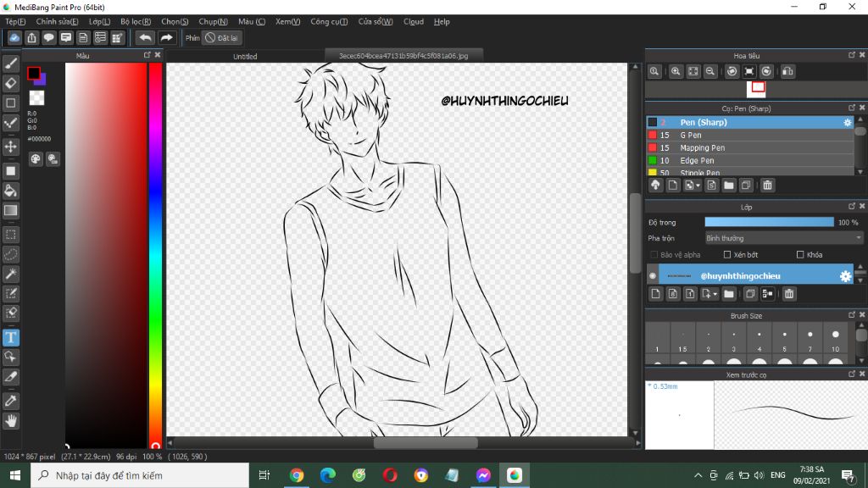Select the rectangular Selection tool
Image resolution: width=868 pixels, height=488 pixels.
(10, 235)
